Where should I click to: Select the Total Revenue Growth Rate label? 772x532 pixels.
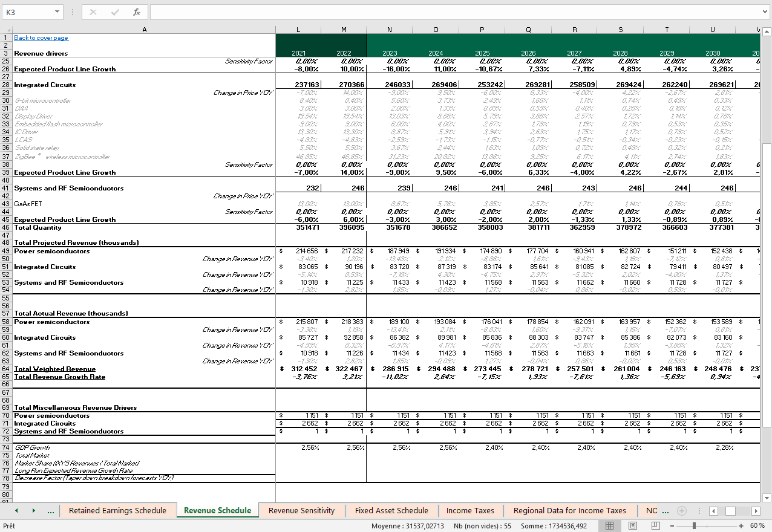(x=59, y=377)
